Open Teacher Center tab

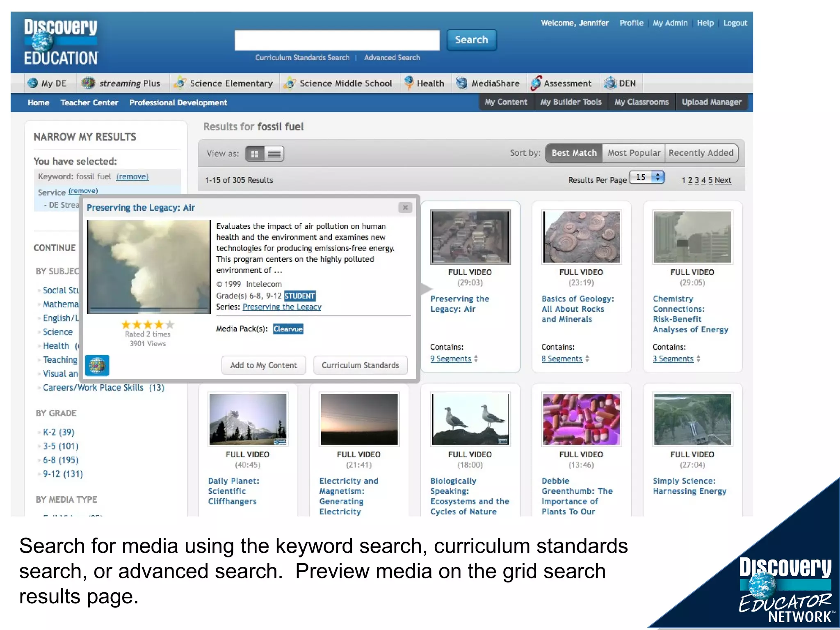point(89,103)
